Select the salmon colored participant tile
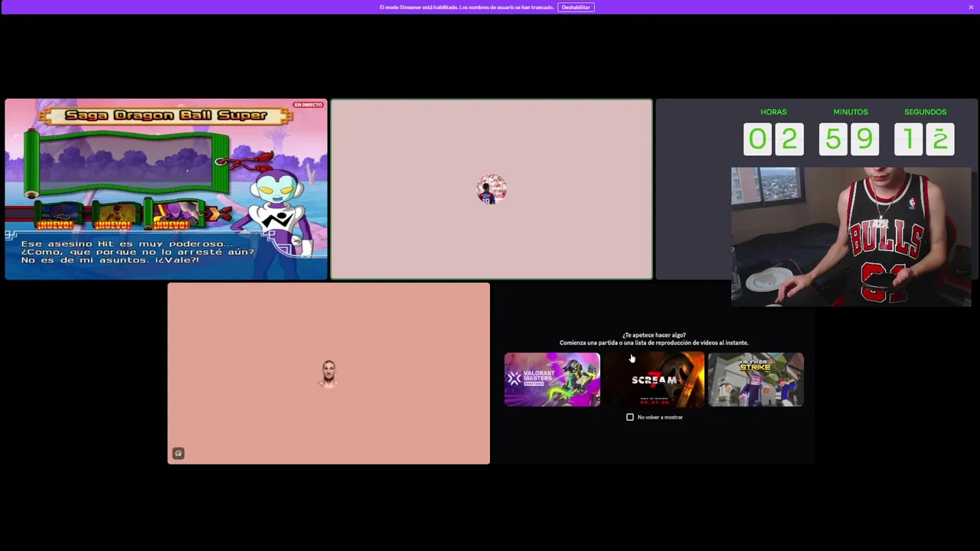This screenshot has width=980, height=551. click(328, 373)
